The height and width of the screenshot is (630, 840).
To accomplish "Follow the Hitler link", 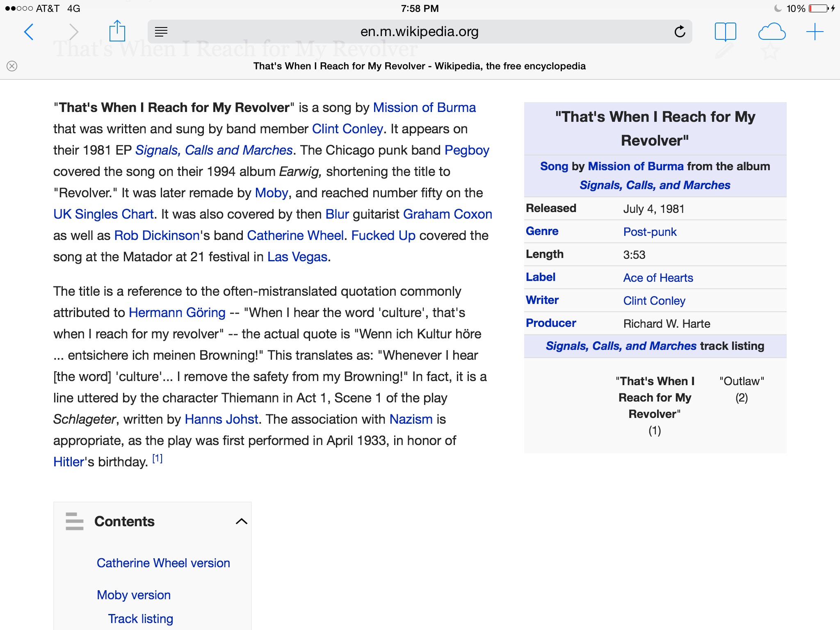I will pos(69,462).
